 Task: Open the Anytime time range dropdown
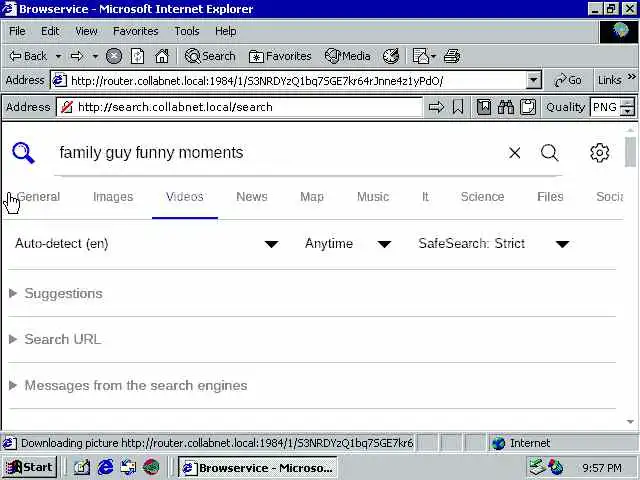coord(348,244)
